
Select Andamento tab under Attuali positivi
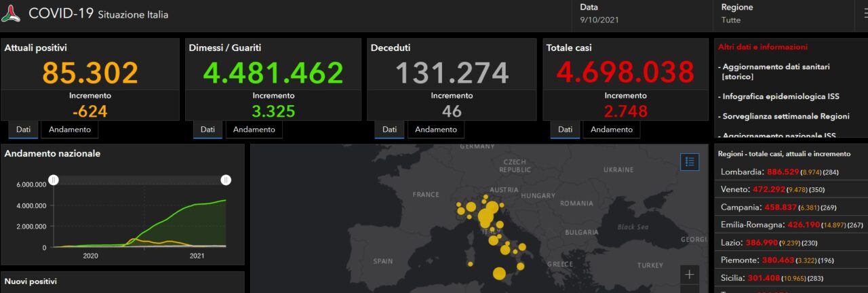coord(70,130)
